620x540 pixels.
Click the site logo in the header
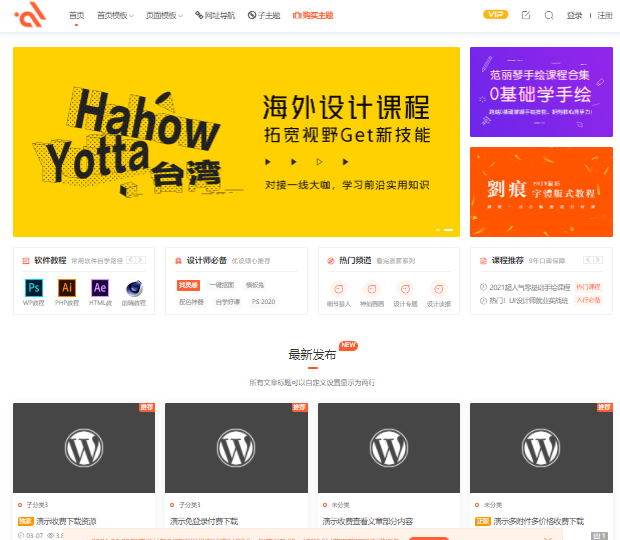click(30, 15)
